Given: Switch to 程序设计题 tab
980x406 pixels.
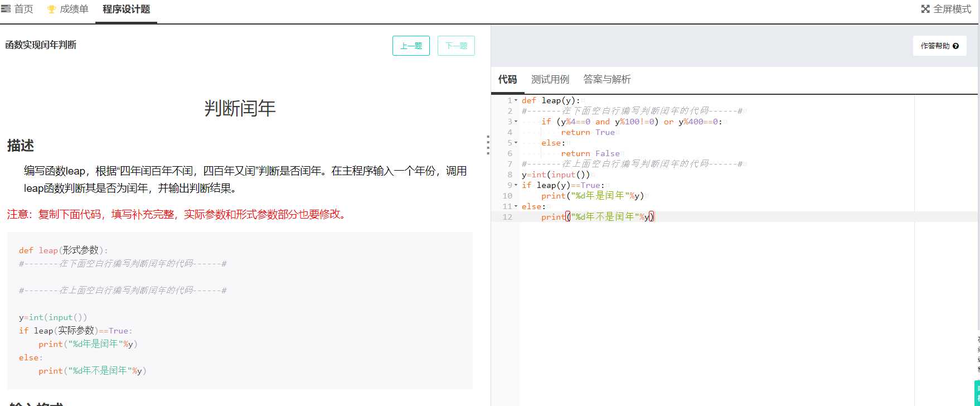Looking at the screenshot, I should point(126,9).
